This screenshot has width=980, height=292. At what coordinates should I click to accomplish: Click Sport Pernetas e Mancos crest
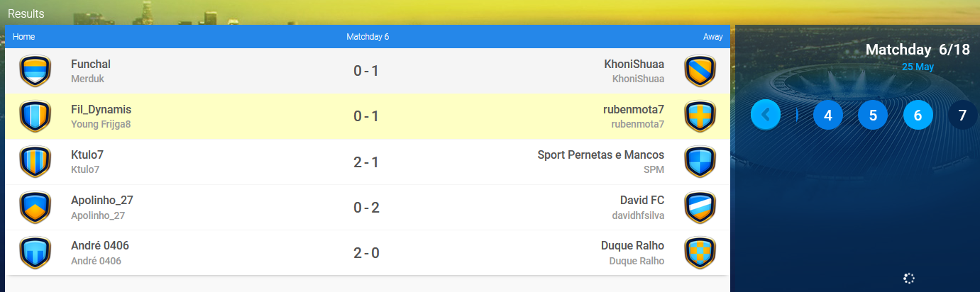[700, 162]
